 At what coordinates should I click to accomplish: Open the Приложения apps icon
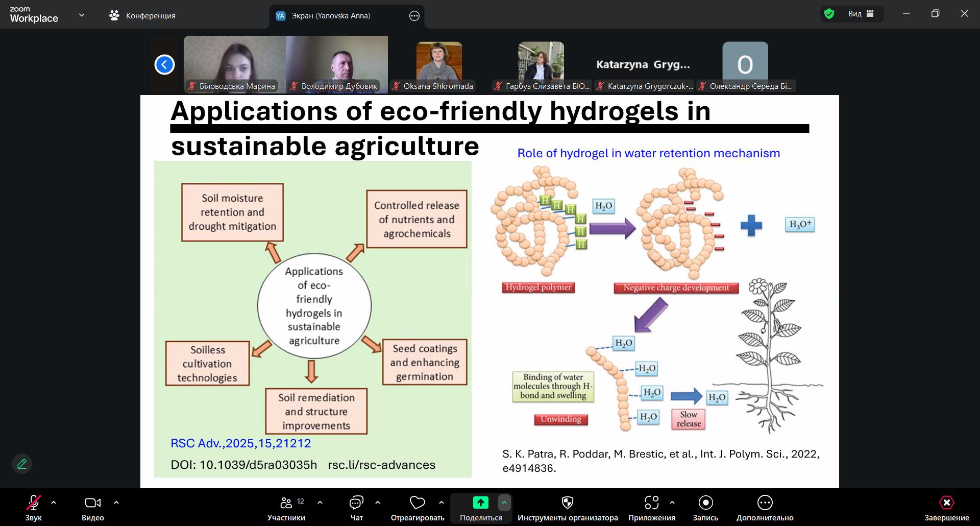[651, 504]
